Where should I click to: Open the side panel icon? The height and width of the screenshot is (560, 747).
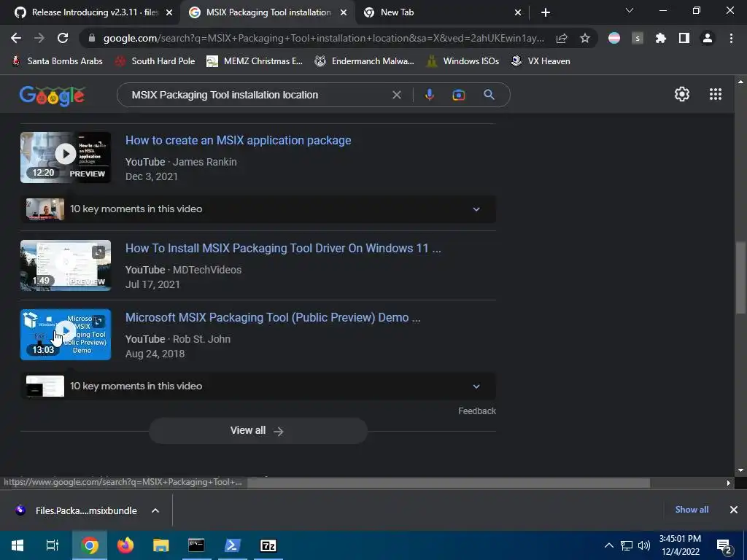pyautogui.click(x=684, y=38)
